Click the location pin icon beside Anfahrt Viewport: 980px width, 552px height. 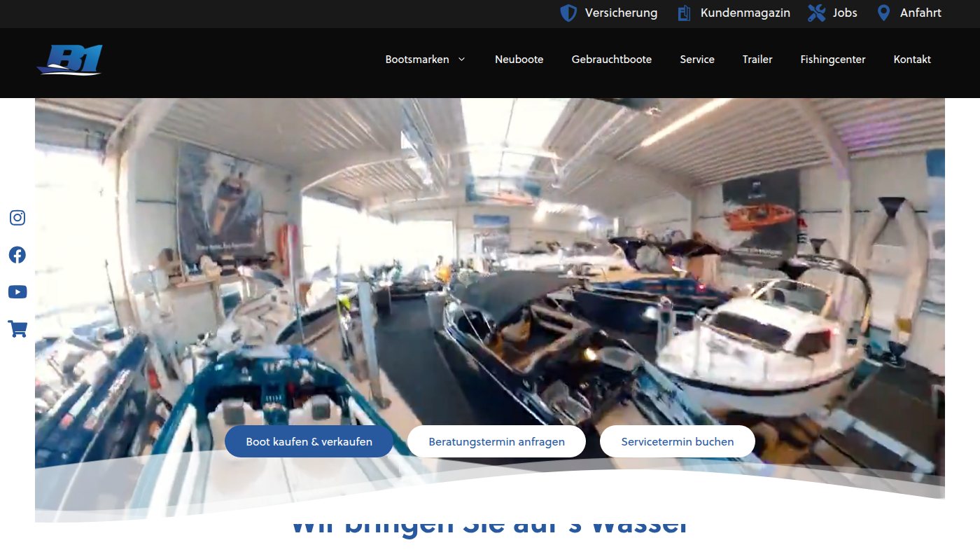884,13
